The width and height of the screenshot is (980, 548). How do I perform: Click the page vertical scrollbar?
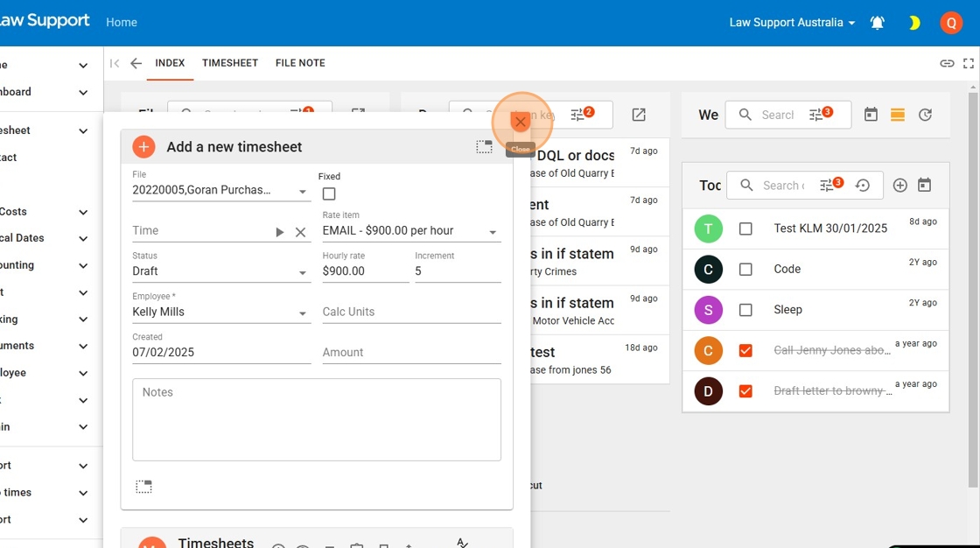coord(973,288)
